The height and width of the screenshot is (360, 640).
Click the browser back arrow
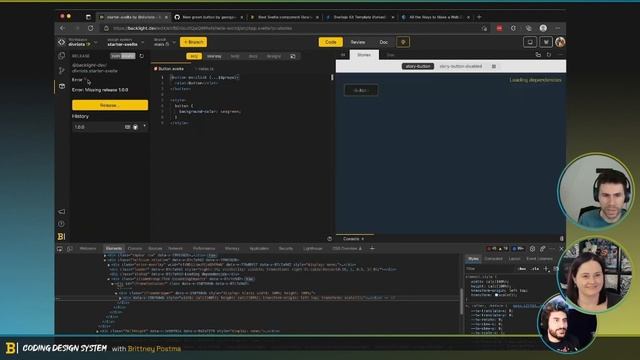62,28
